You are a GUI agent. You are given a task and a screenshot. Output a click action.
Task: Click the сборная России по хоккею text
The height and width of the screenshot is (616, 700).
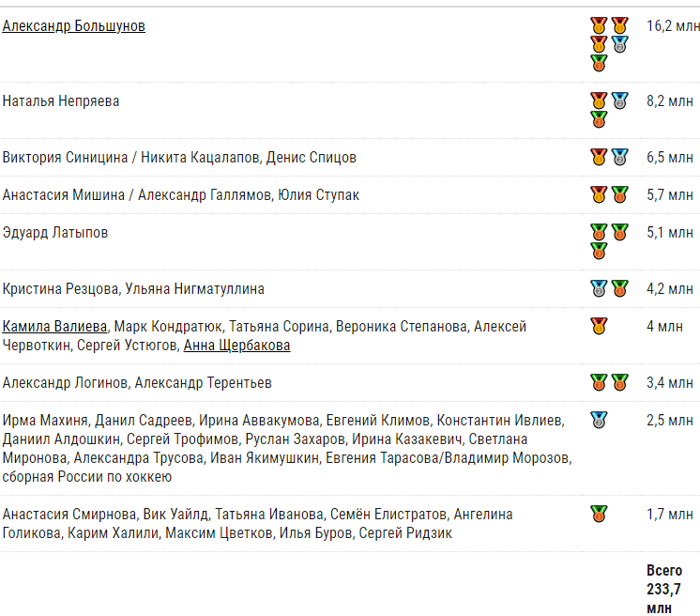point(87,477)
